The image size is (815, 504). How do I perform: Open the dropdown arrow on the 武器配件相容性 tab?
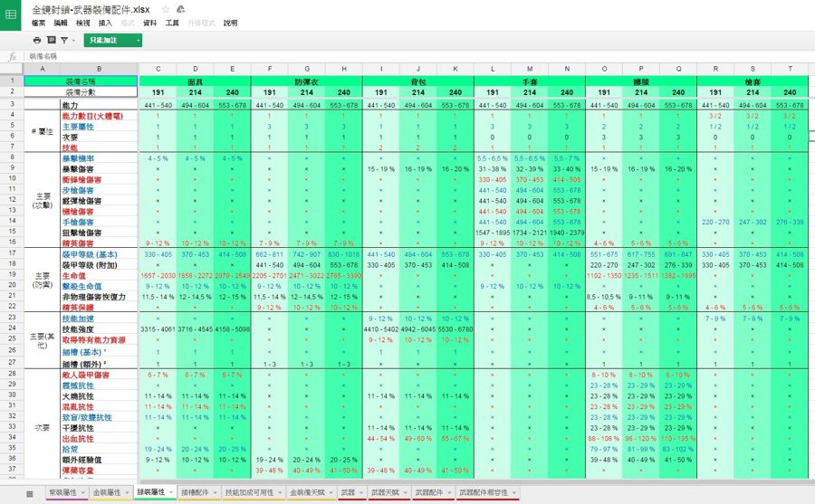[514, 492]
